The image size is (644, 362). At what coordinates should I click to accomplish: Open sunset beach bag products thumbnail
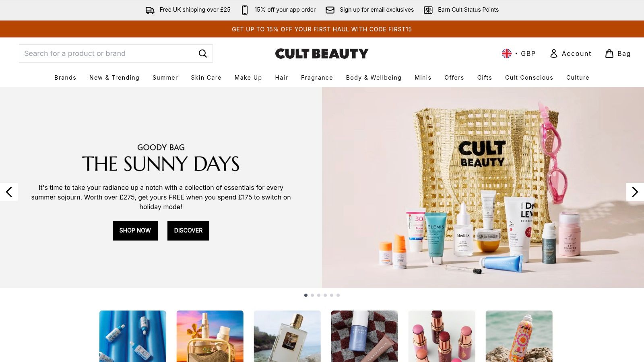210,336
